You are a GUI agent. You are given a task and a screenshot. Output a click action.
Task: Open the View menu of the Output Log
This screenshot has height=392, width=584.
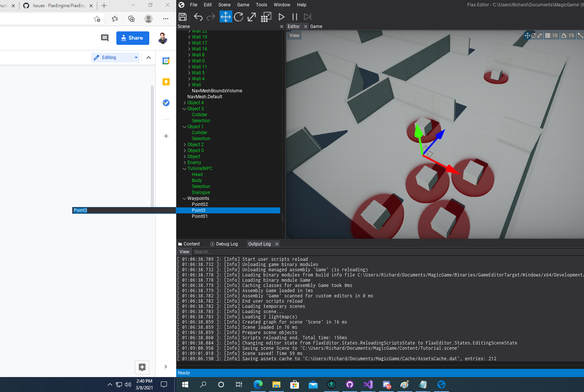pos(184,251)
